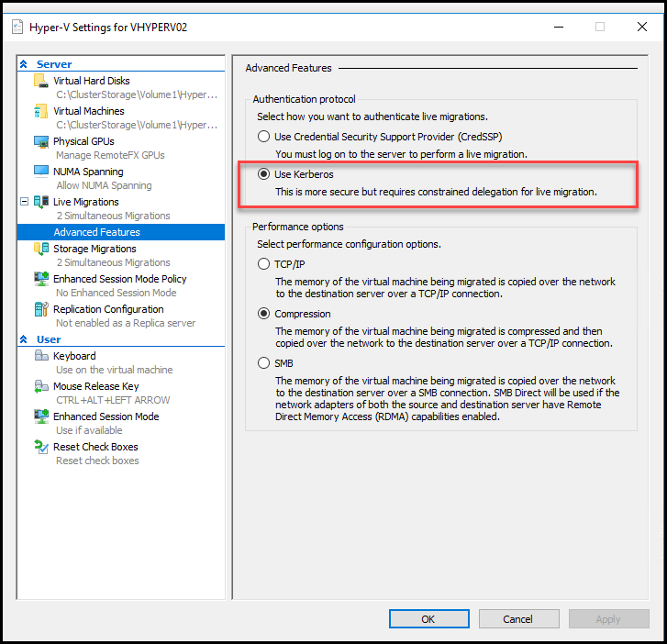Viewport: 667px width, 644px height.
Task: Open Enhanced Session Mode Policy settings
Action: coord(120,279)
